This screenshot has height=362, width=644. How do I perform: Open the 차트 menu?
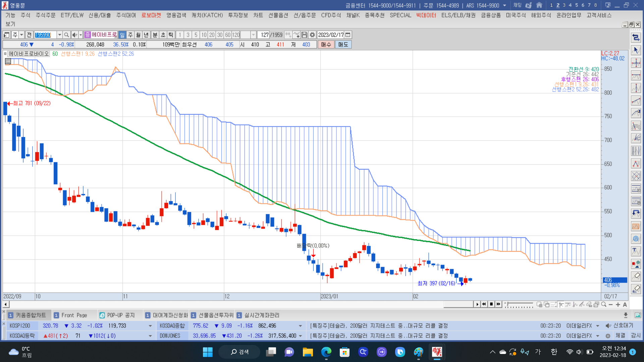[258, 15]
